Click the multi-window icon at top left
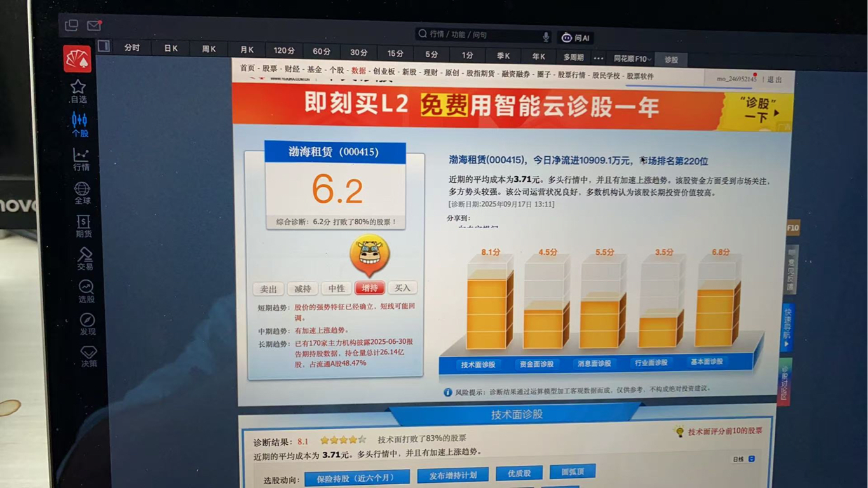The height and width of the screenshot is (488, 868). (71, 25)
